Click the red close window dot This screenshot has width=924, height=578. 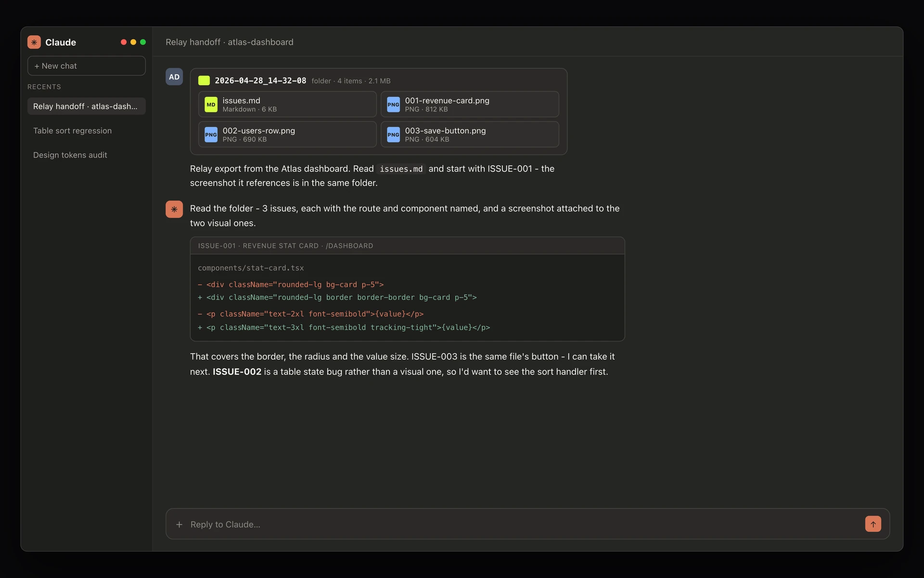(x=124, y=42)
